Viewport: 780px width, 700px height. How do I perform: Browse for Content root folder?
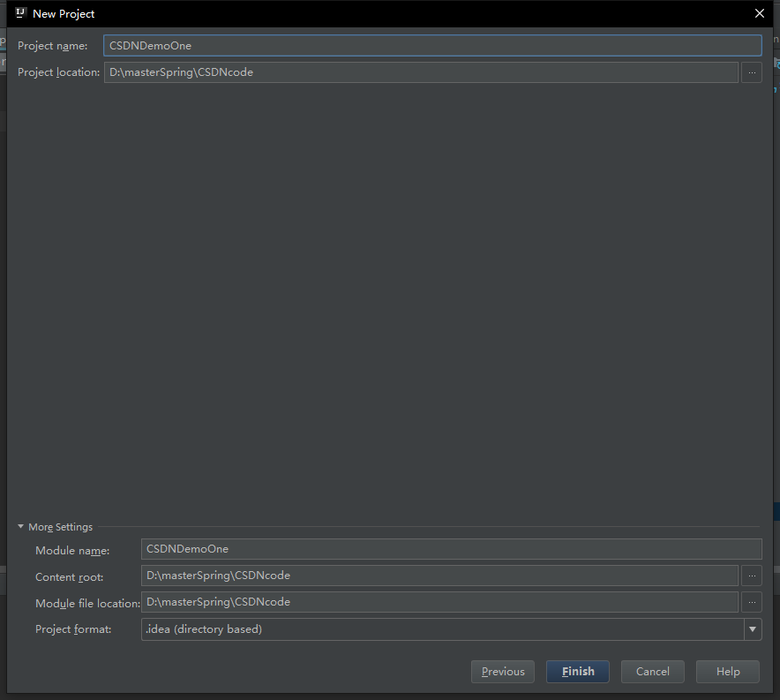752,576
